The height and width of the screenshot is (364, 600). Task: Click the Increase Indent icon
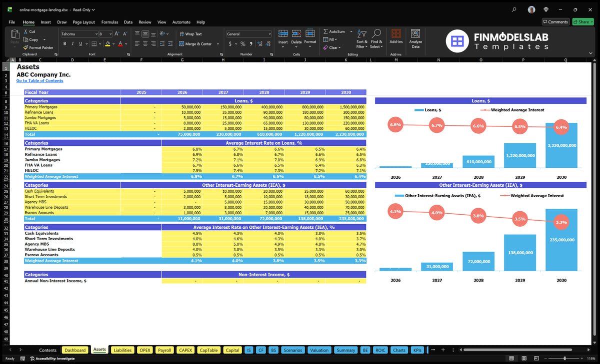[x=170, y=44]
